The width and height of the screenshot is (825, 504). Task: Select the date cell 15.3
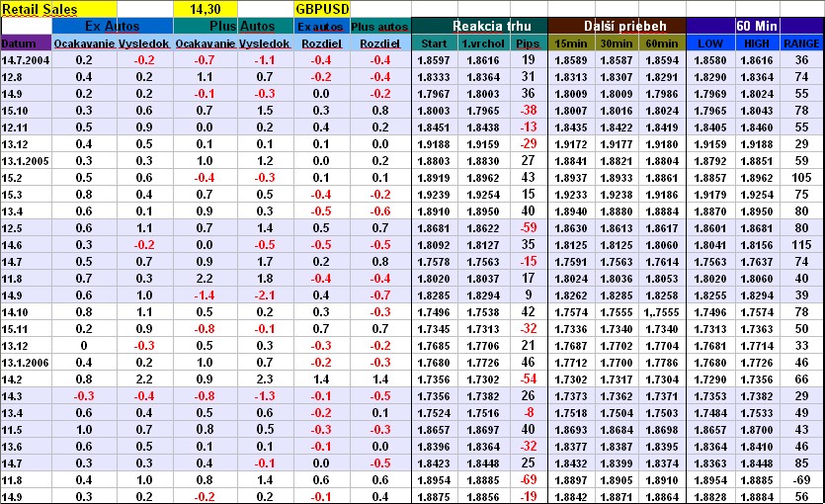coord(26,195)
